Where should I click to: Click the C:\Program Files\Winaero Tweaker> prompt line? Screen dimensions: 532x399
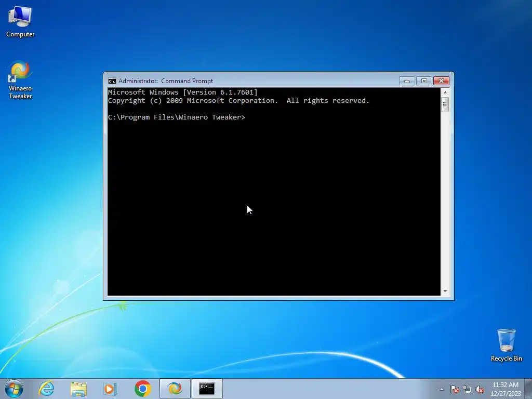[x=177, y=117]
